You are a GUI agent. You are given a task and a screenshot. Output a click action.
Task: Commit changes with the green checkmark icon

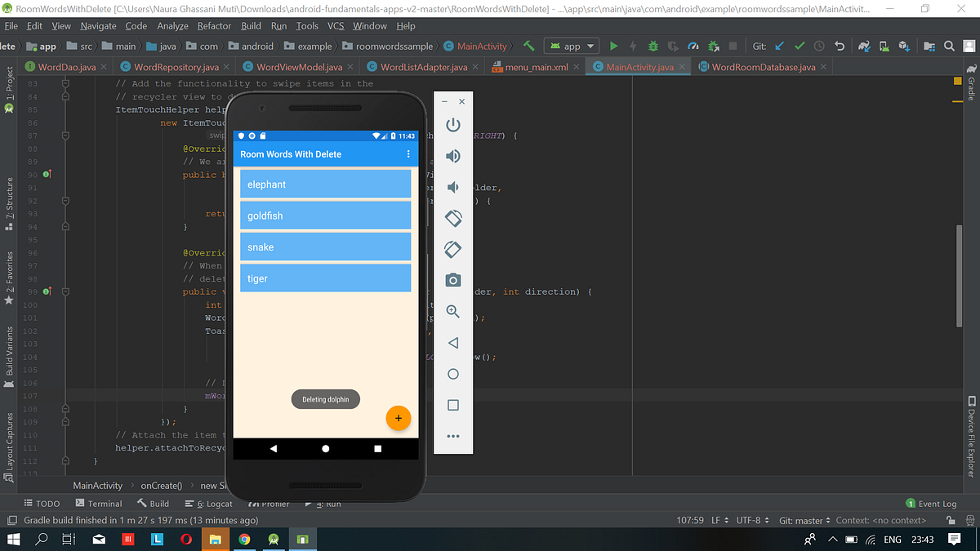click(x=800, y=46)
